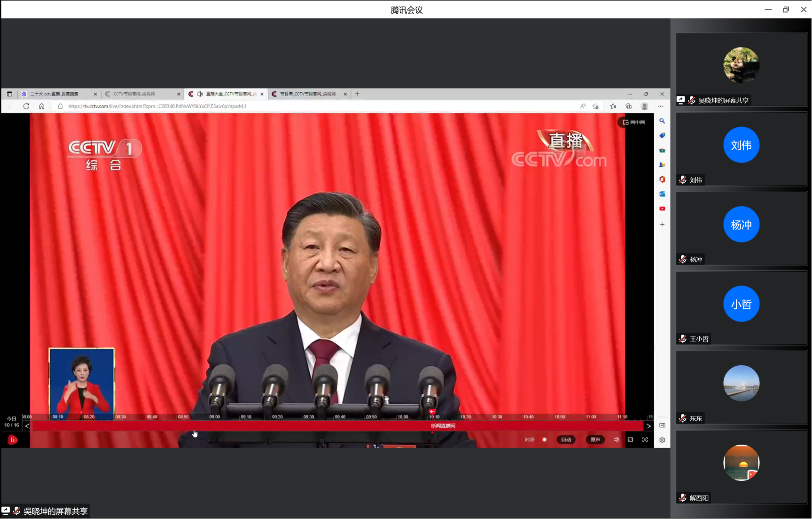The image size is (812, 519).
Task: Select 杨冲 participant avatar
Action: [742, 224]
